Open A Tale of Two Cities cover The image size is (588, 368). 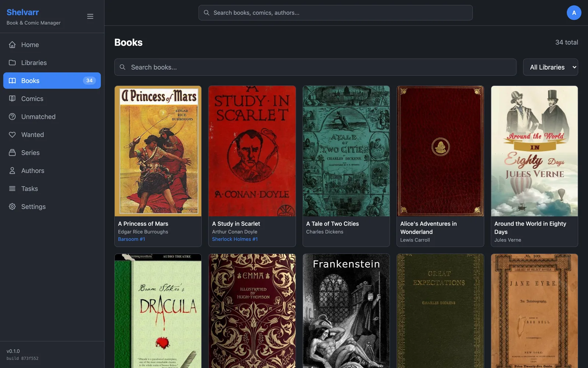click(346, 151)
